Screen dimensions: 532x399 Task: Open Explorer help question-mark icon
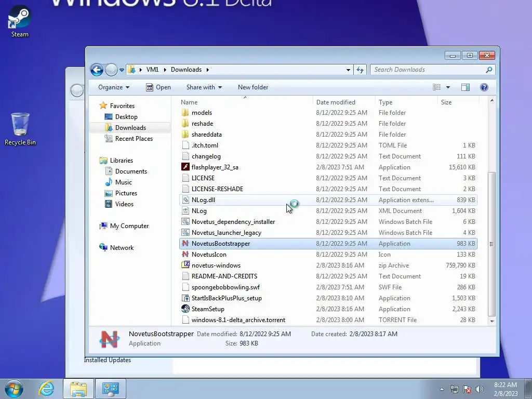[x=484, y=87]
